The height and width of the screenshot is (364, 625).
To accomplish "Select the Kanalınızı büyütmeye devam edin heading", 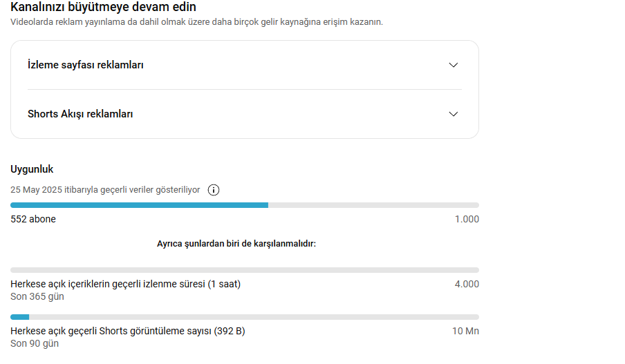I will (103, 8).
